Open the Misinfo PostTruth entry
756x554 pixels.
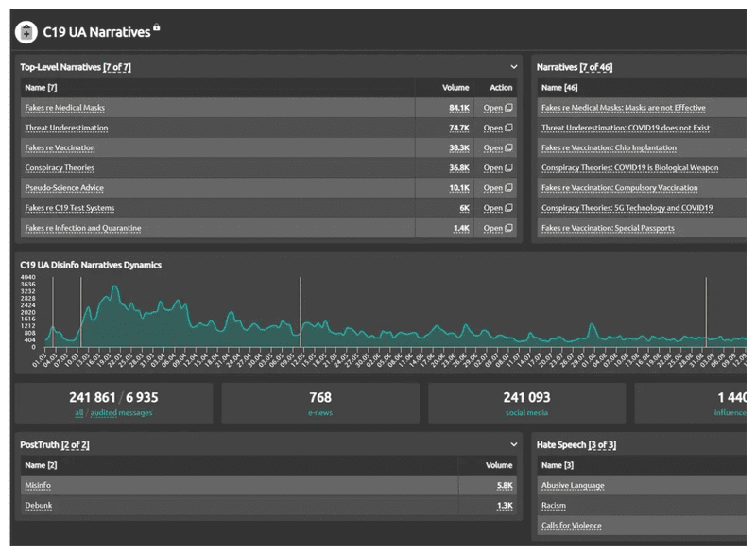[37, 485]
